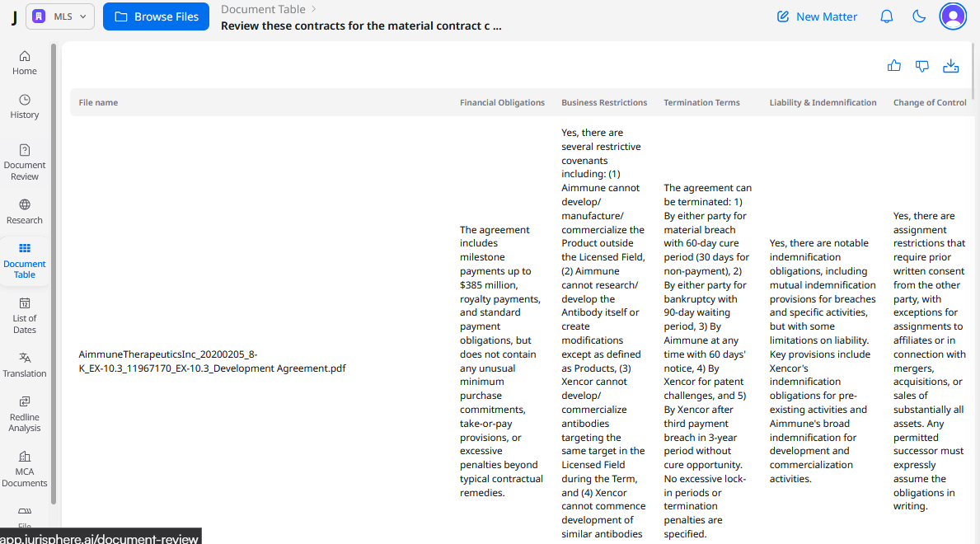Image resolution: width=980 pixels, height=544 pixels.
Task: Download the document table
Action: pyautogui.click(x=950, y=66)
